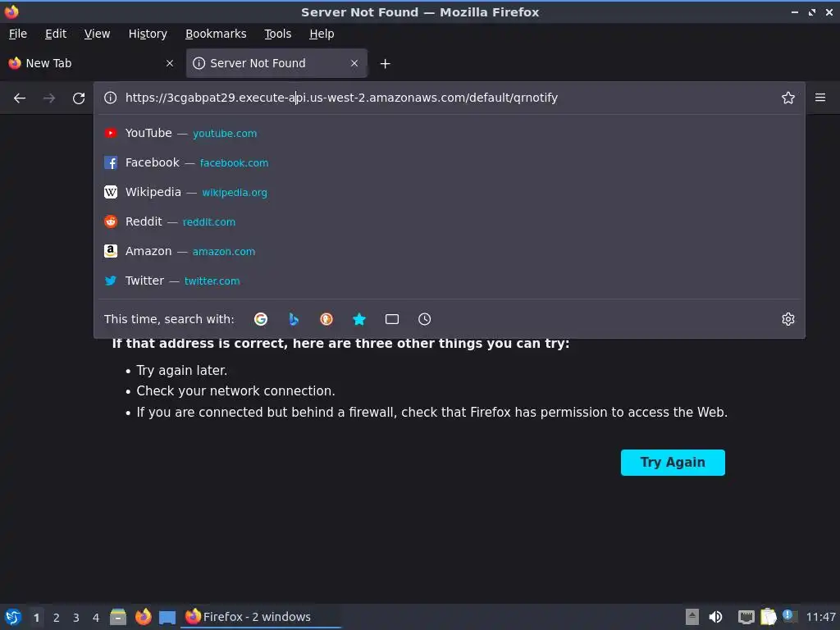Select Twitter suggestion in the dropdown
The image size is (840, 630).
(449, 281)
